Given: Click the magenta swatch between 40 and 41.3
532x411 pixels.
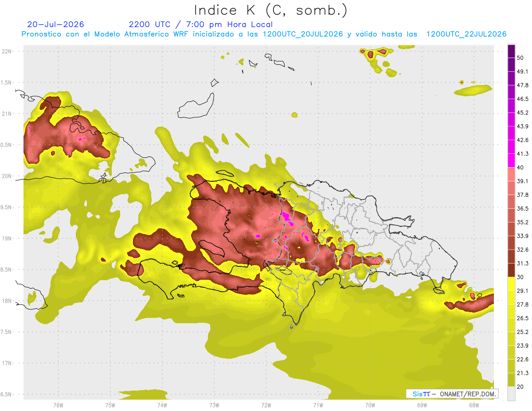Looking at the screenshot, I should [x=511, y=161].
